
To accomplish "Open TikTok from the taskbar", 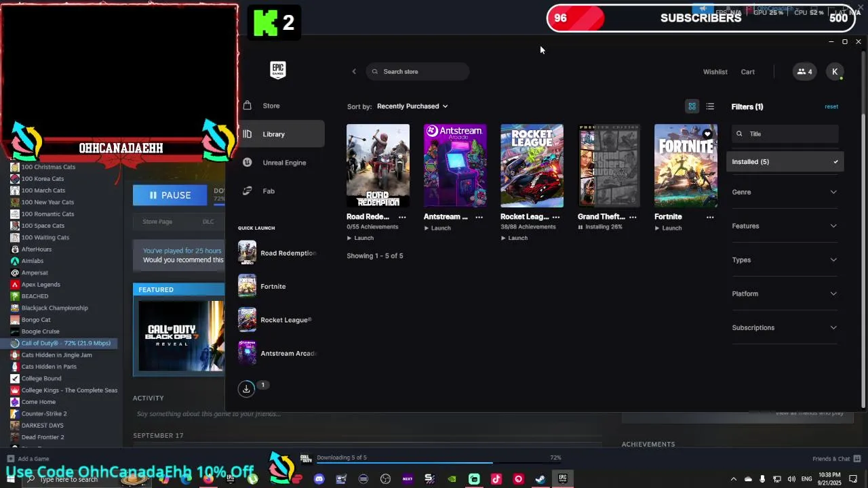I will [x=496, y=479].
